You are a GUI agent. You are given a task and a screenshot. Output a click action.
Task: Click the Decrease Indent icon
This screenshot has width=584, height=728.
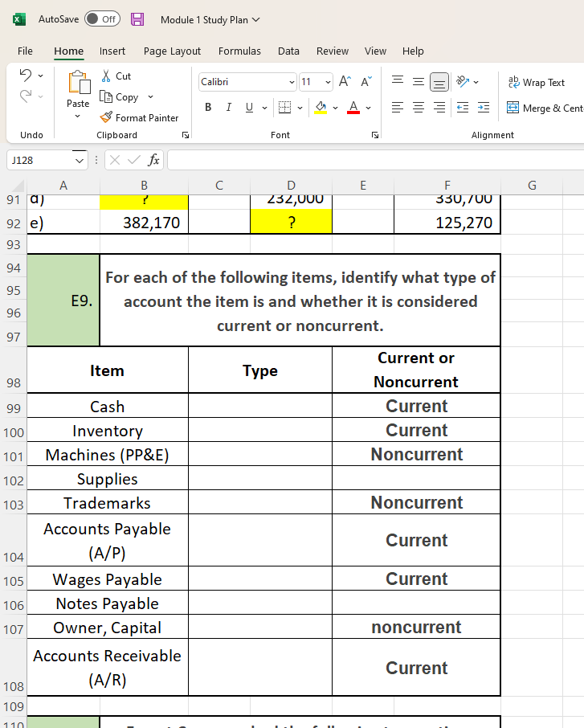(463, 108)
